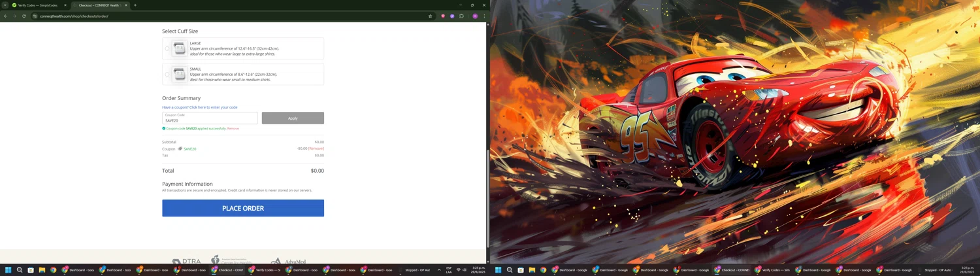Open the Extensions puzzle-piece menu
980x276 pixels.
point(461,16)
